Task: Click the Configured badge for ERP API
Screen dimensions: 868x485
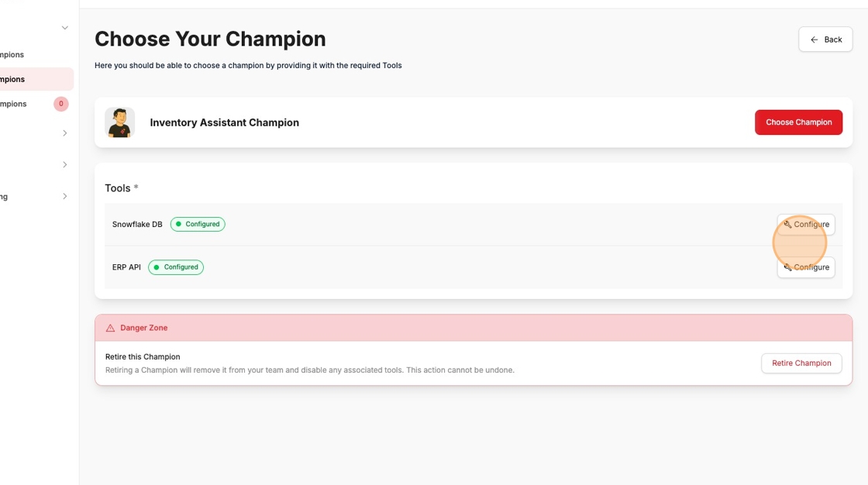Action: tap(176, 267)
